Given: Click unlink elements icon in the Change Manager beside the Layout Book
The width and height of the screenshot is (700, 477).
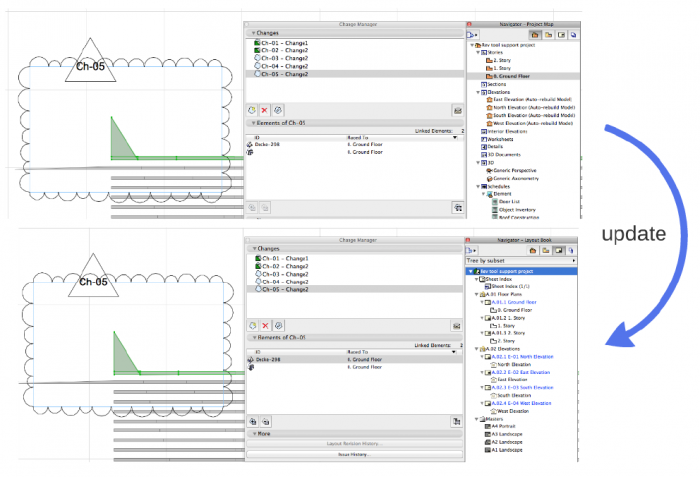Looking at the screenshot, I should [x=266, y=422].
